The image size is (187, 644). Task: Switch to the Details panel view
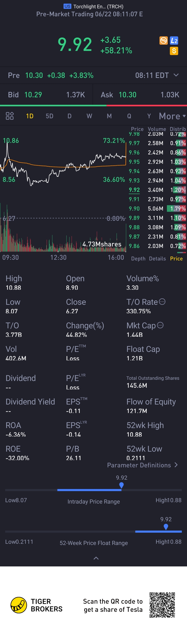point(157,259)
